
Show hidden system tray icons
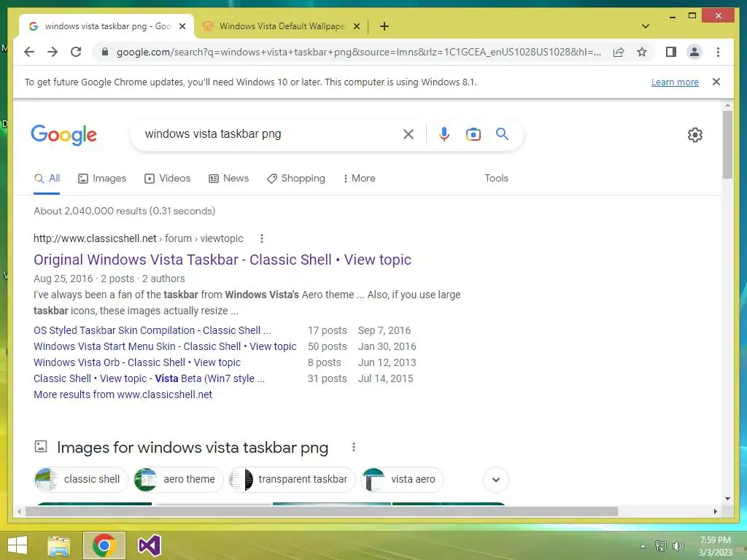click(643, 546)
